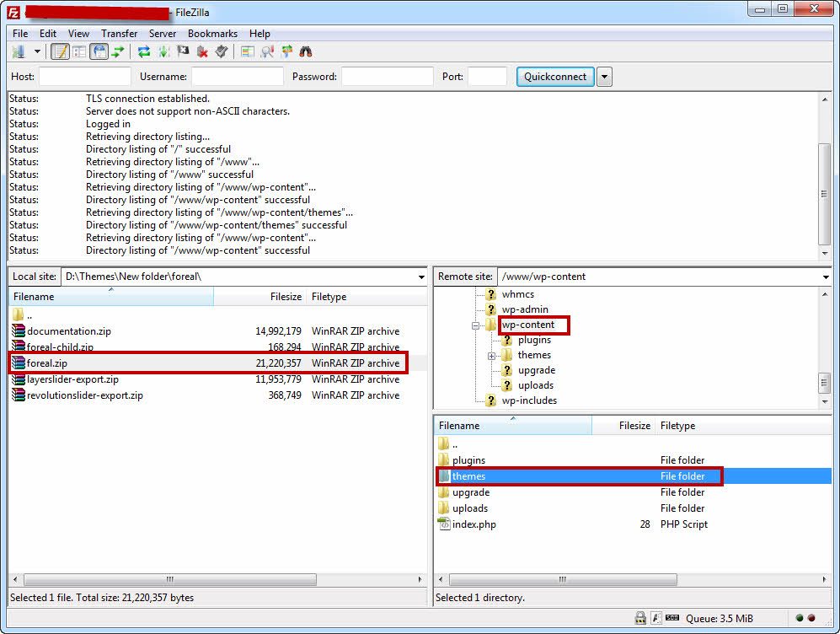The image size is (840, 634).
Task: Select upgrade in the remote tree
Action: [536, 370]
